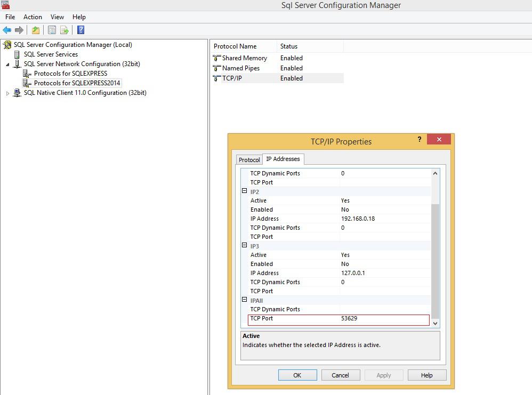The width and height of the screenshot is (532, 395).
Task: Click the Forward arrow toolbar icon
Action: click(x=19, y=30)
